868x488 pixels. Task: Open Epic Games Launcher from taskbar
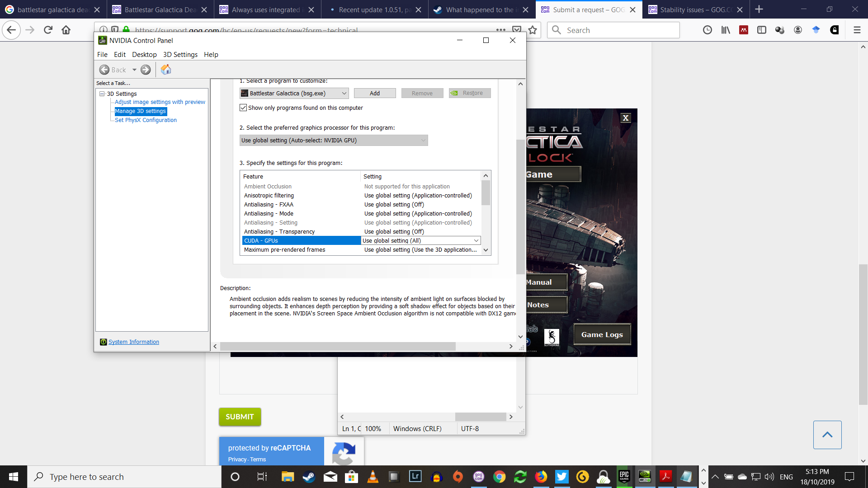[624, 477]
